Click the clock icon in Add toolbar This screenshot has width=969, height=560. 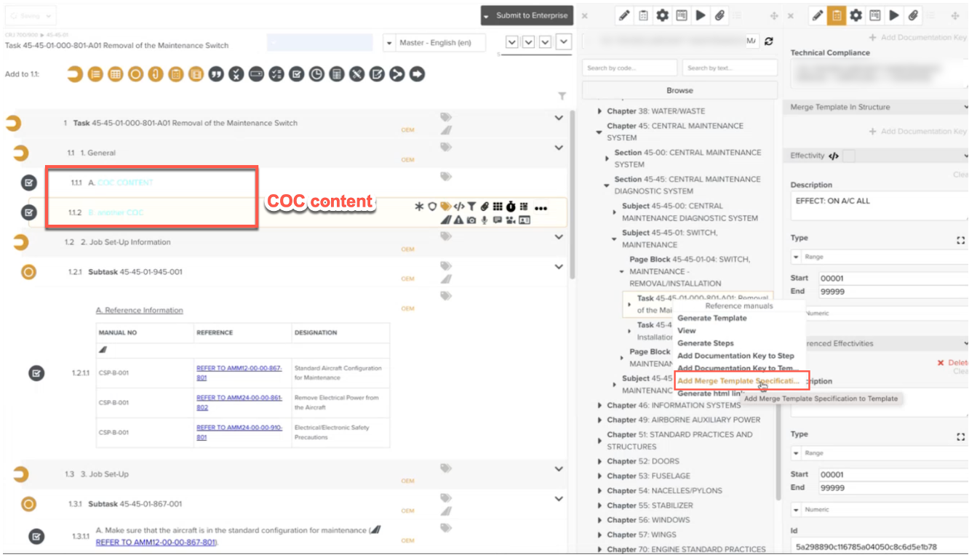pyautogui.click(x=316, y=74)
